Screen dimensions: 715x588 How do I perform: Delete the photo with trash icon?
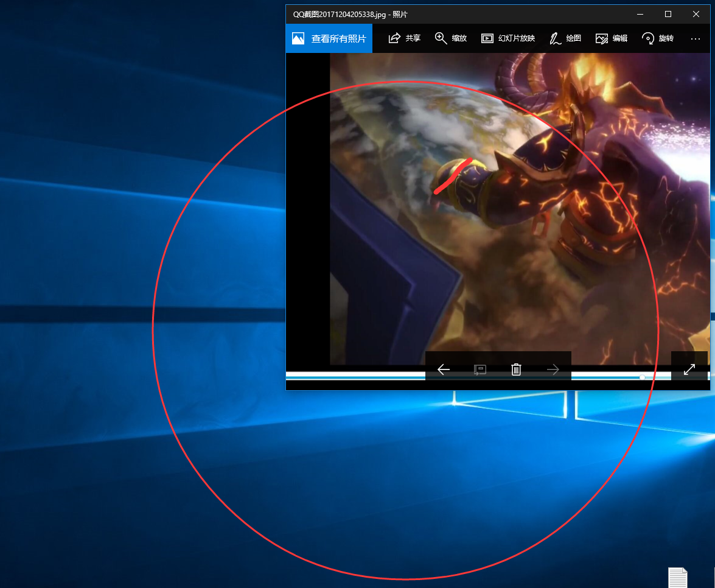pos(516,369)
